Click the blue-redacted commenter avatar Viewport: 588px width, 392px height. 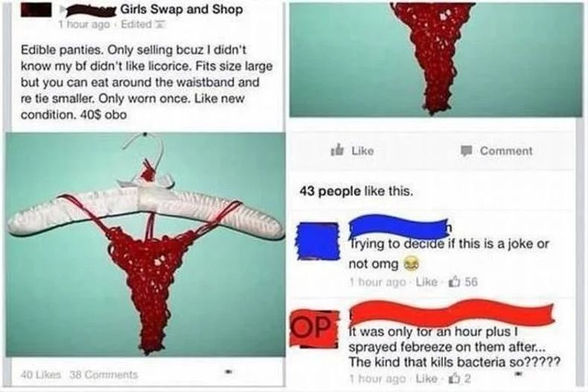[x=319, y=241]
